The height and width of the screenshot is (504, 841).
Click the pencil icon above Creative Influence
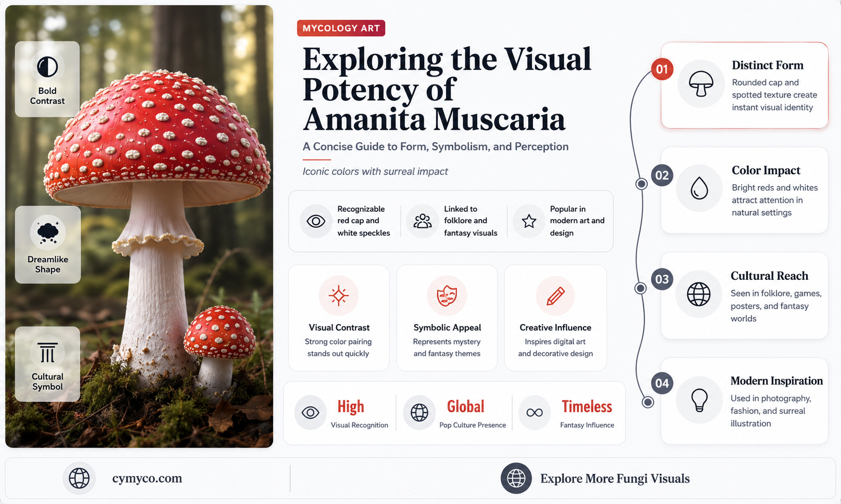[x=555, y=296]
